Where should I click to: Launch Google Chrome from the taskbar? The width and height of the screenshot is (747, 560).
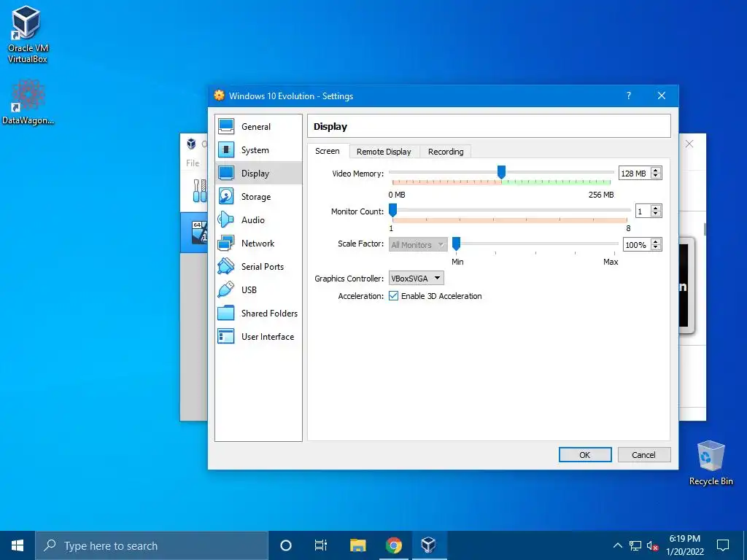coord(393,545)
